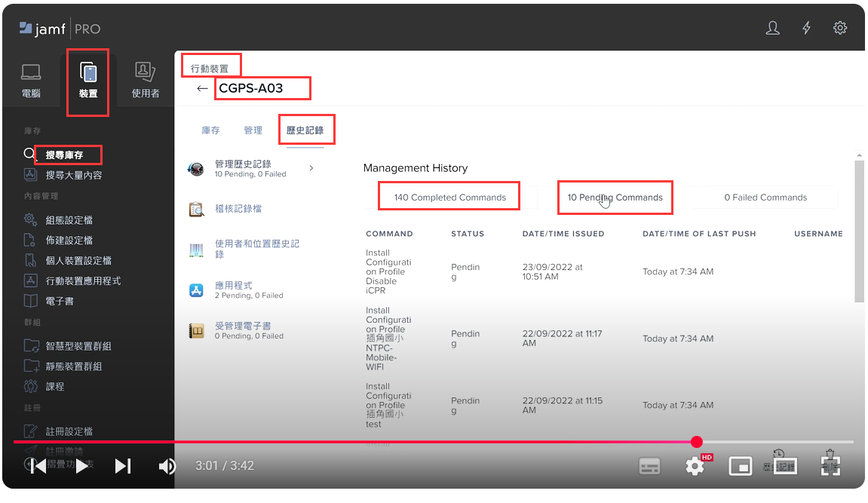Select 搜尋大量內容 in the sidebar

(x=74, y=176)
